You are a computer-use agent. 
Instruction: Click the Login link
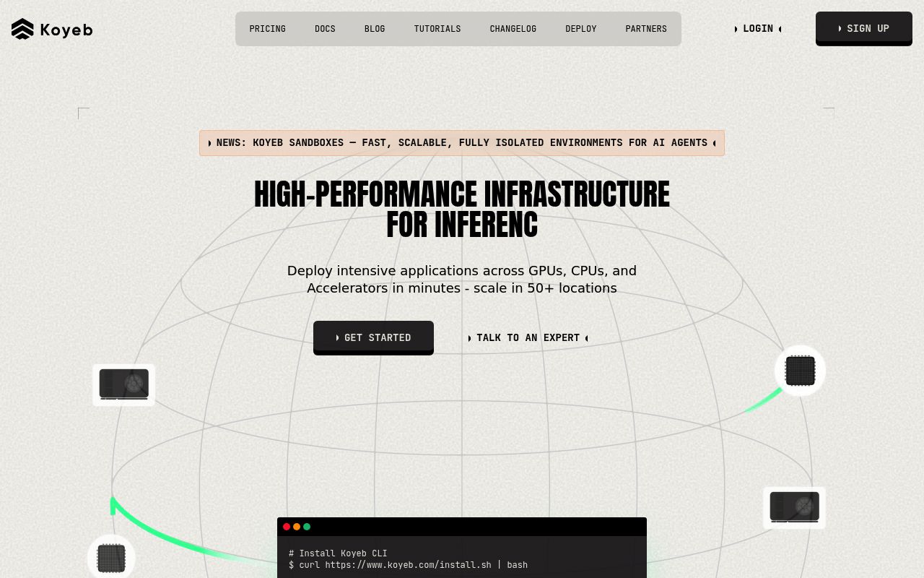758,29
